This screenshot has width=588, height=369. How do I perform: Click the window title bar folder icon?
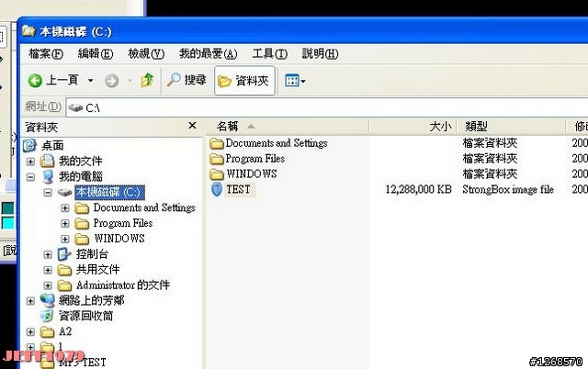[x=28, y=30]
